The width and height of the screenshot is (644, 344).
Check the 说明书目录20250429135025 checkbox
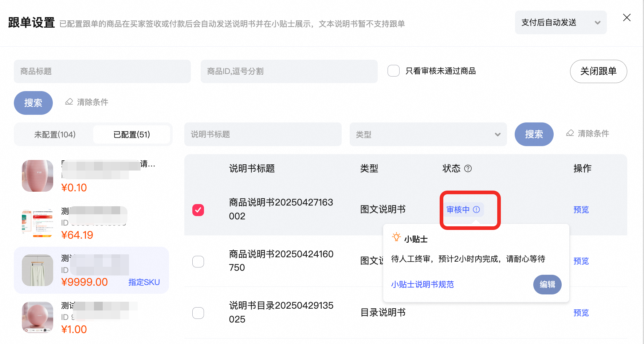point(198,313)
